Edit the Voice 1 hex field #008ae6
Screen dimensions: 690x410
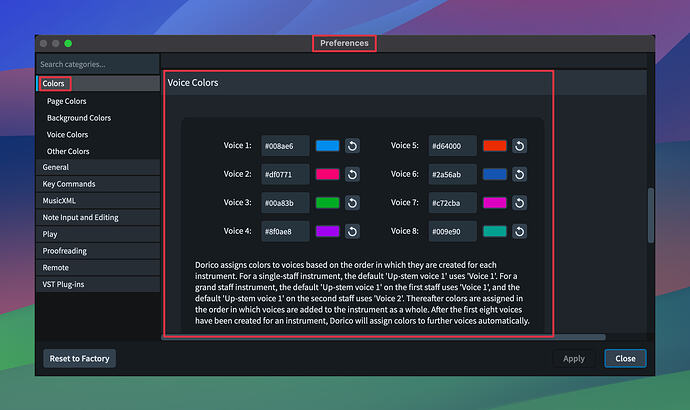[x=285, y=146]
